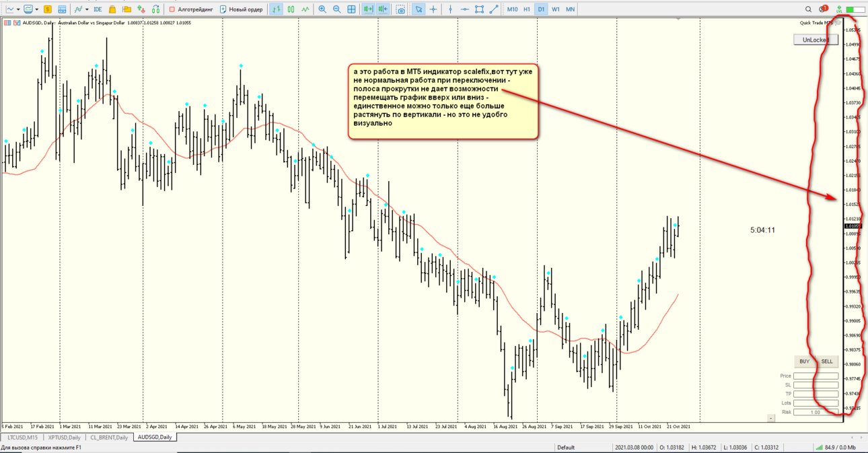Screen dimensions: 868x453
Task: Open the indicators list icon
Action: click(x=79, y=9)
